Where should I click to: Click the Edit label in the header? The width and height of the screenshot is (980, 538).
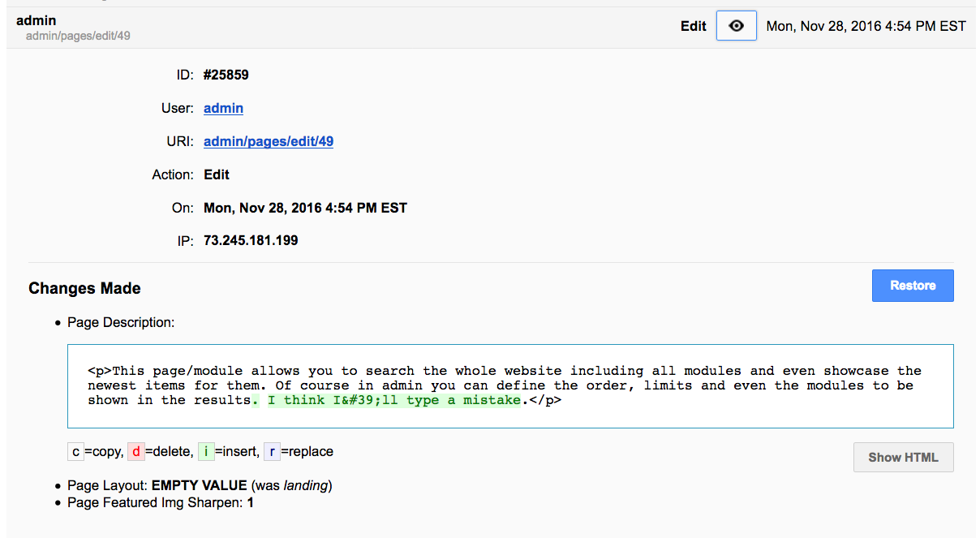[x=693, y=26]
